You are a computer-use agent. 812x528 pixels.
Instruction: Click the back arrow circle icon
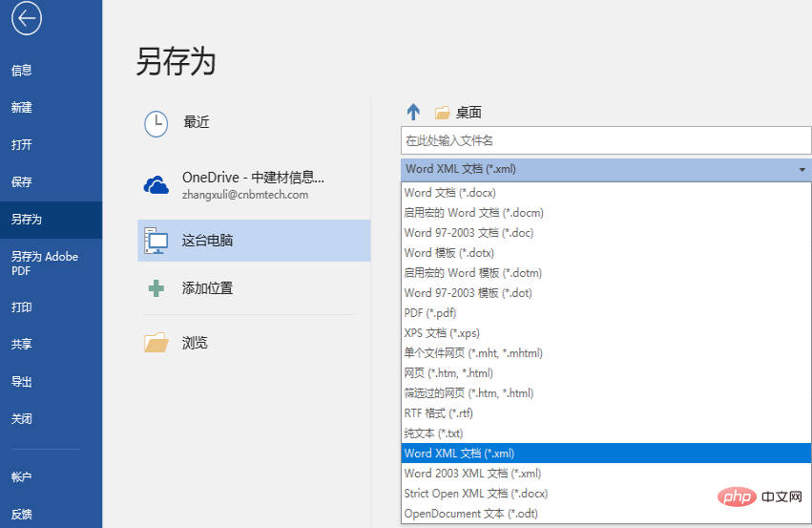click(x=26, y=19)
